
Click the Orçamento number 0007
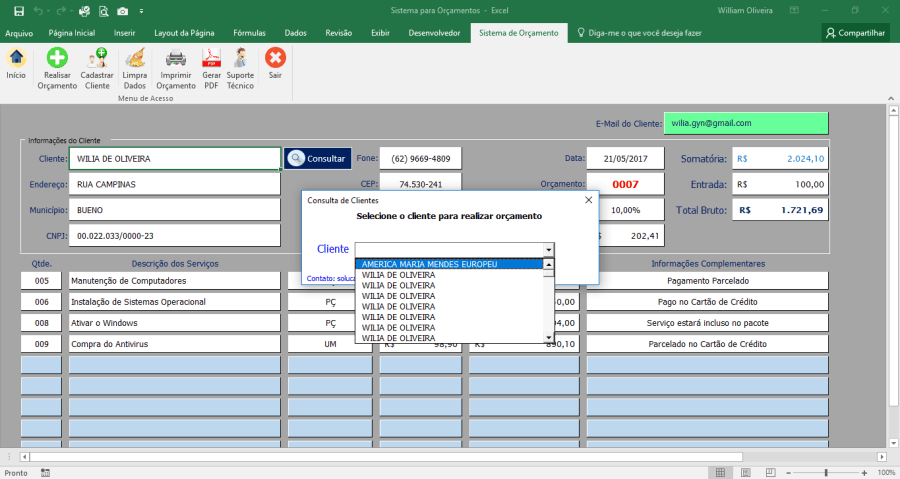coord(625,184)
